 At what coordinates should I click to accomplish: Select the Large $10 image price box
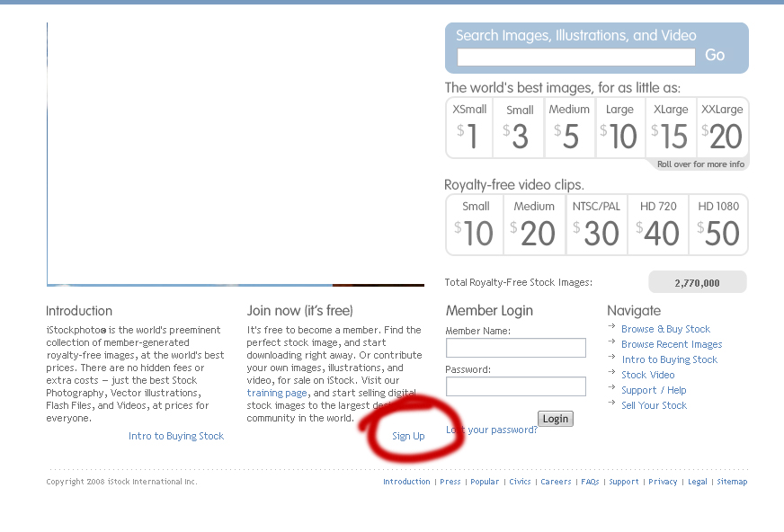[620, 128]
